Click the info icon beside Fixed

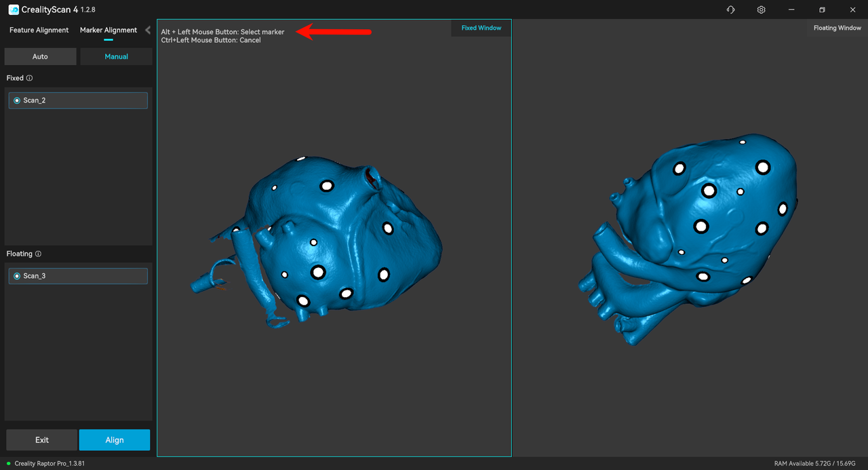click(29, 79)
